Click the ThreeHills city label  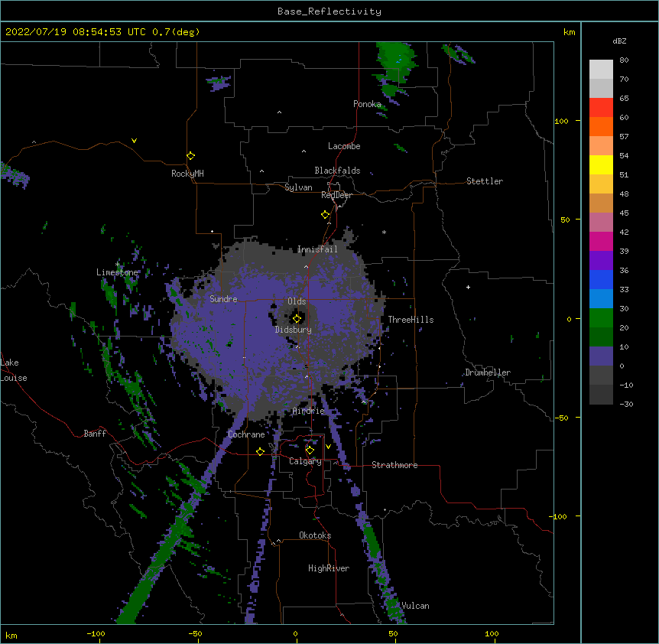pyautogui.click(x=411, y=320)
